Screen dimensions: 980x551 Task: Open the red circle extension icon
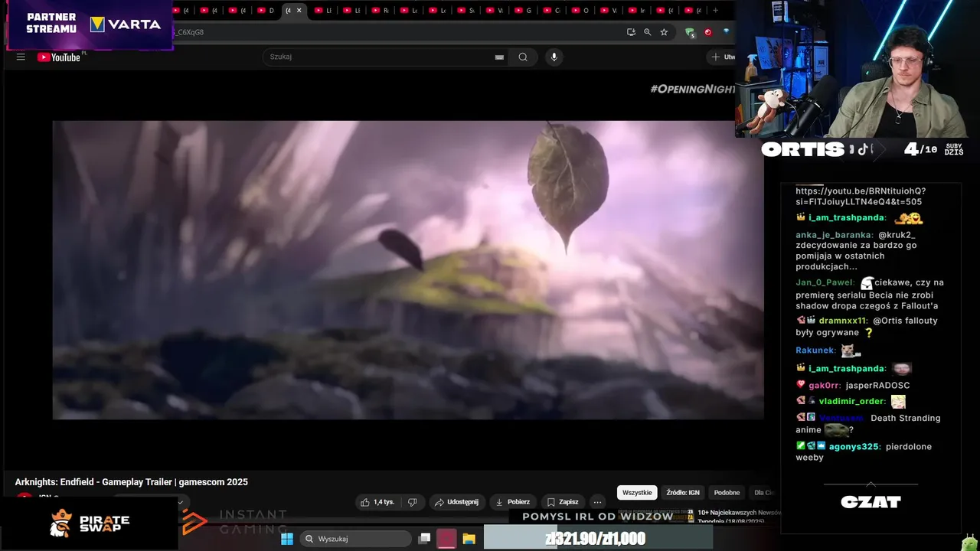pos(707,32)
